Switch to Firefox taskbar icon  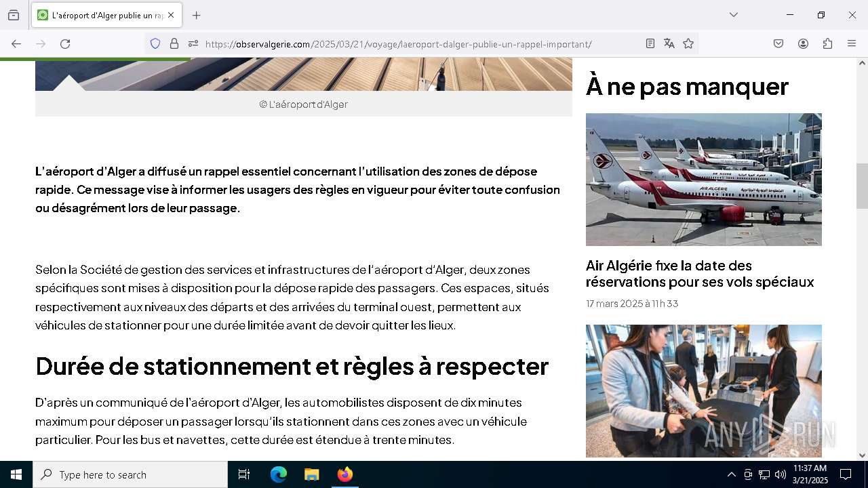point(344,474)
